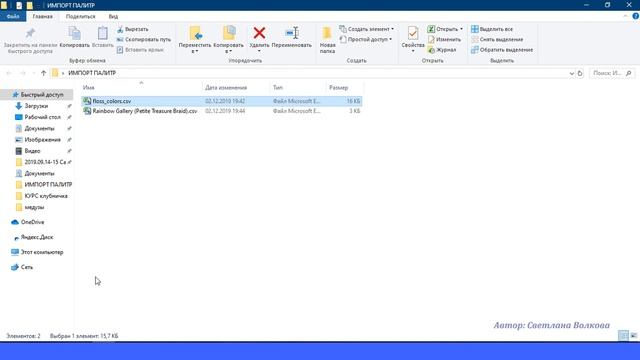The image size is (640, 360).
Task: Click the Up one level arrow
Action: click(x=44, y=73)
